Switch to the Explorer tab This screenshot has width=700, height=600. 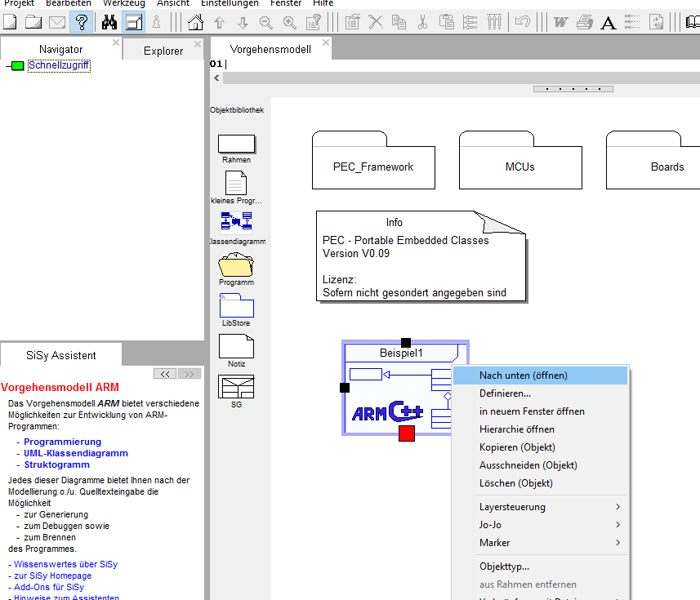pos(163,51)
